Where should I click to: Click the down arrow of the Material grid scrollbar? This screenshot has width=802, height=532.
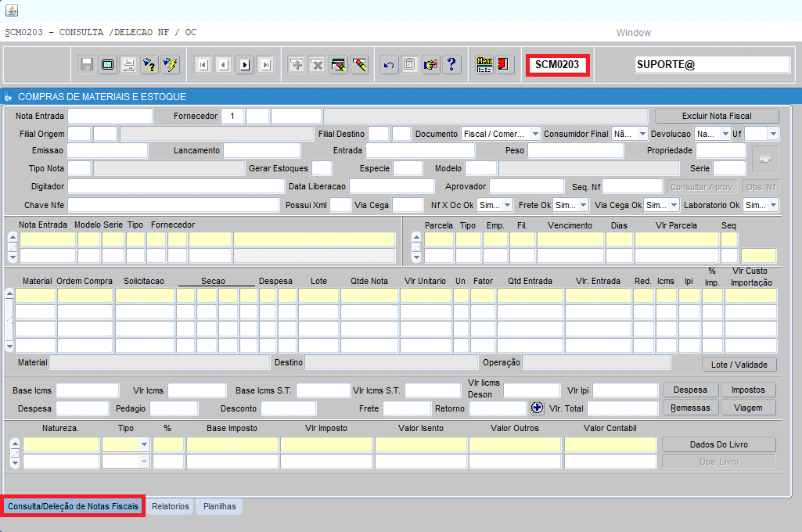point(9,347)
